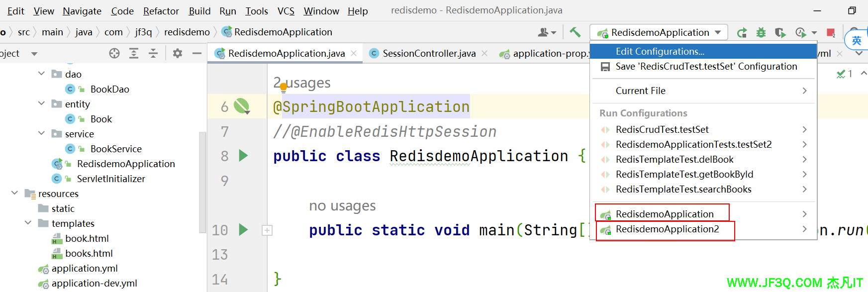Screen dimensions: 868x292
Task: Click run gutter arrow on line 8
Action: click(x=243, y=156)
